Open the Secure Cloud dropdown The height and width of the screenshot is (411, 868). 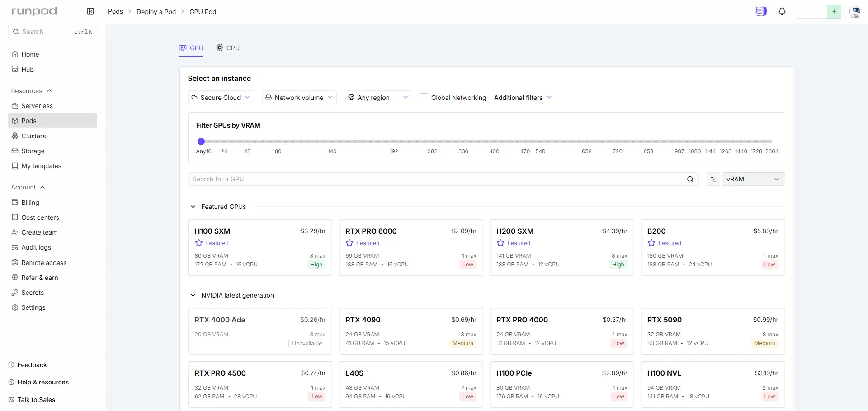pyautogui.click(x=221, y=97)
